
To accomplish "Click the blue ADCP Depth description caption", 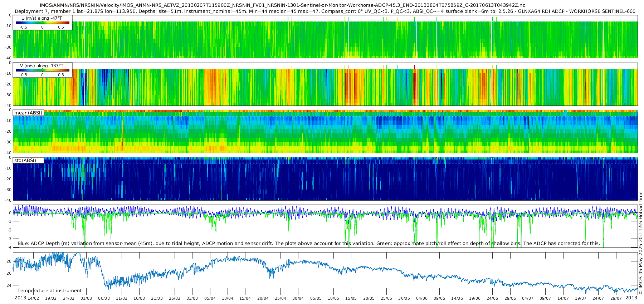I will [308, 243].
